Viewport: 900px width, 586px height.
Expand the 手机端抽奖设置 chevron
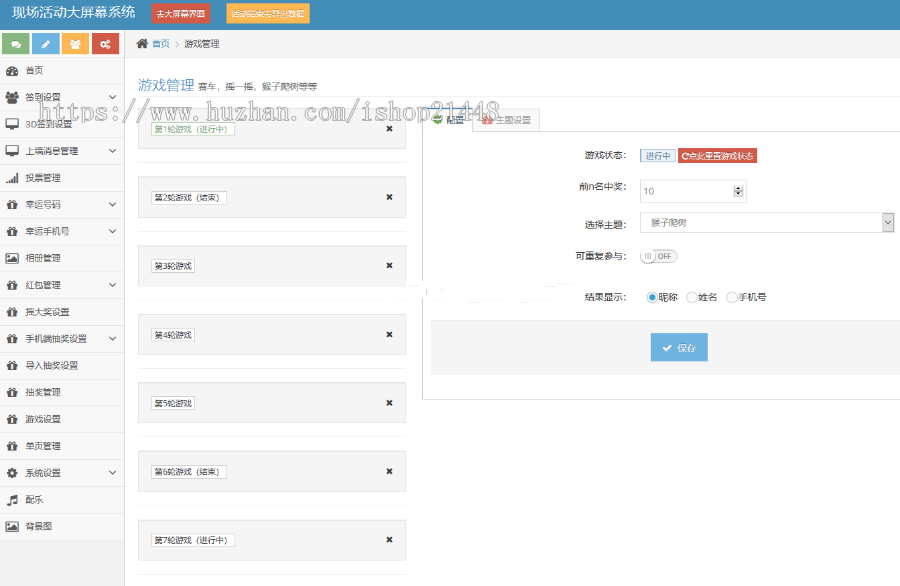pyautogui.click(x=112, y=339)
